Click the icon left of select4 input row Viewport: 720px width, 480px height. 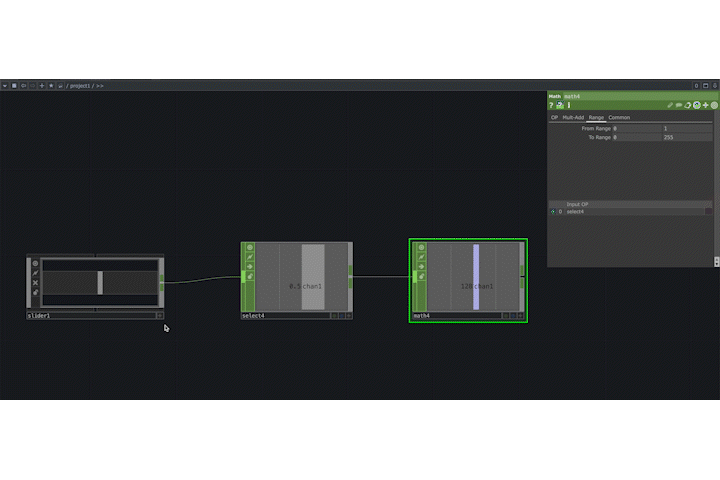(553, 212)
